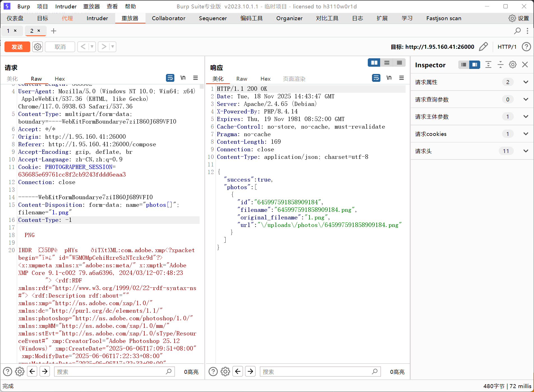Image resolution: width=534 pixels, height=392 pixels.
Task: Expand the 请求cookies section
Action: point(526,134)
